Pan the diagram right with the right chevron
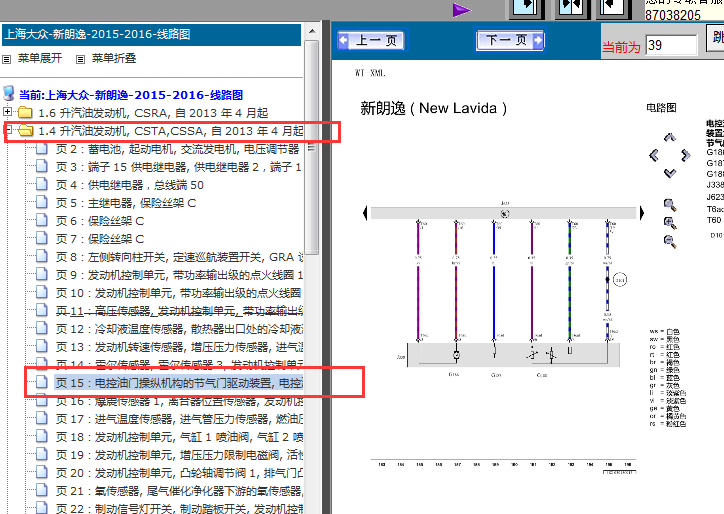This screenshot has height=514, width=724. coord(686,155)
